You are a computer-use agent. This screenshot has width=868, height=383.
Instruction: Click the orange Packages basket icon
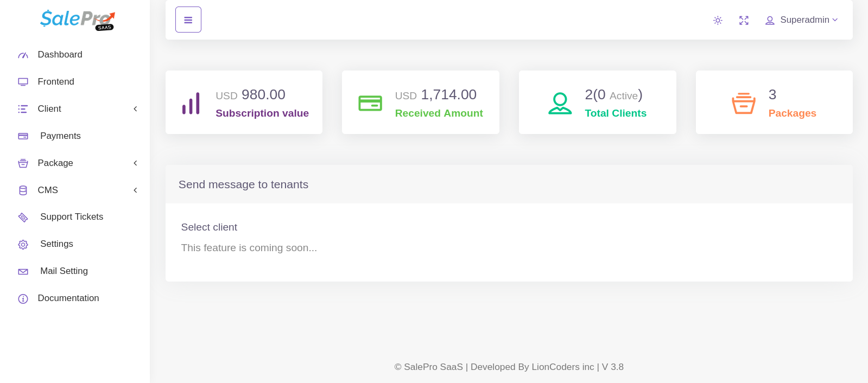point(743,103)
